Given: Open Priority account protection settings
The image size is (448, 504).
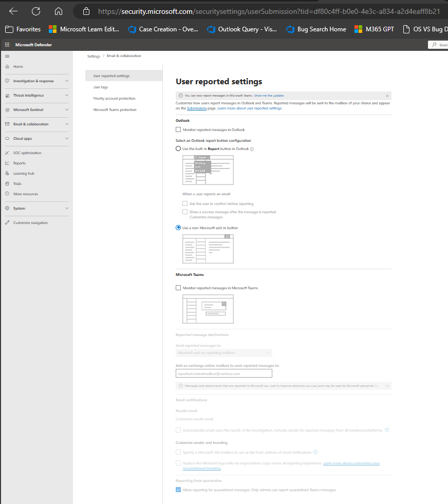Looking at the screenshot, I should pos(115,98).
